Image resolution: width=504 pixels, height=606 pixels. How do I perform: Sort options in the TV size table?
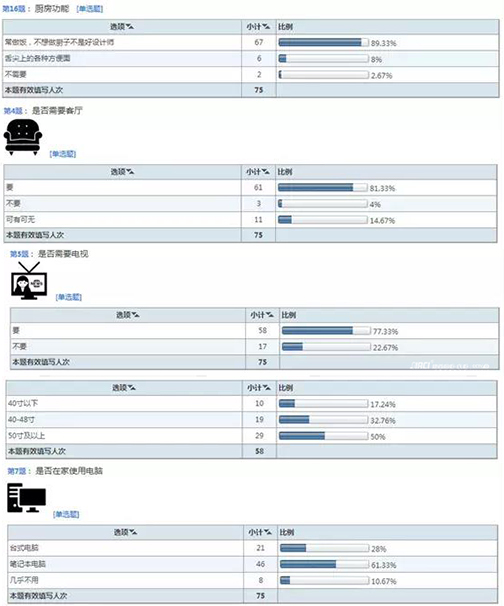click(x=124, y=388)
